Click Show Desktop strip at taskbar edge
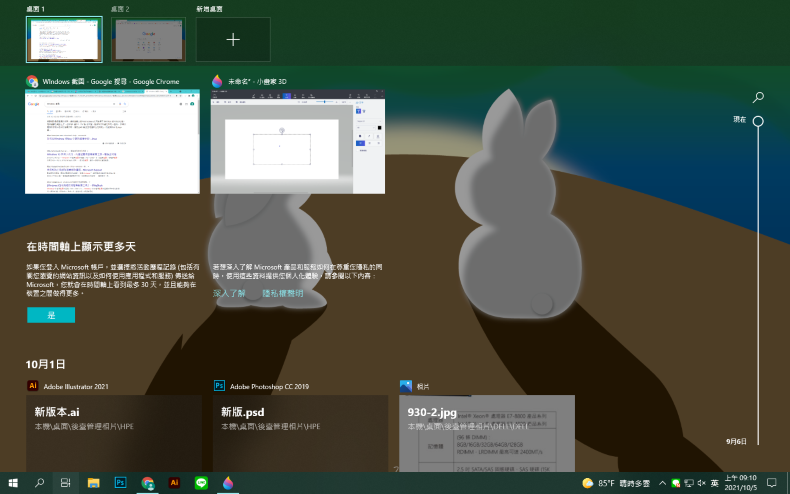 pos(788,483)
